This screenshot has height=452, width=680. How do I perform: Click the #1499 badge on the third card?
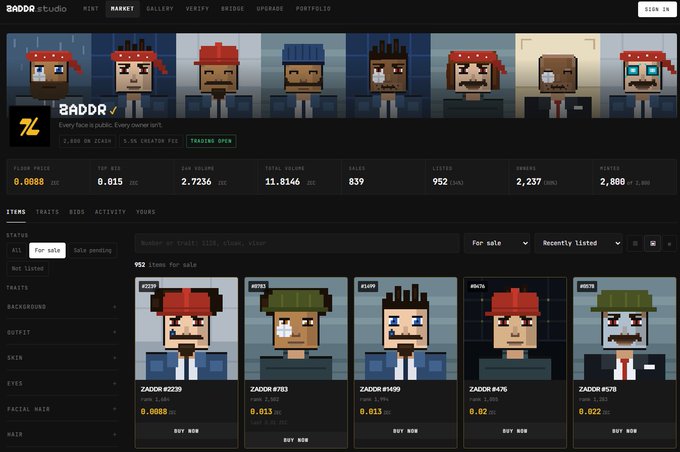coord(368,286)
